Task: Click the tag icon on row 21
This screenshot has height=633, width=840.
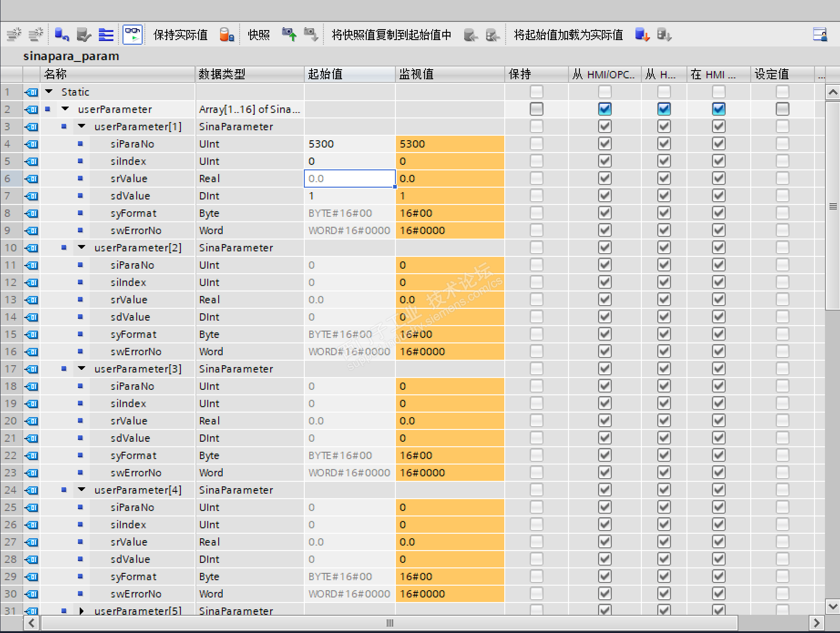Action: point(31,439)
